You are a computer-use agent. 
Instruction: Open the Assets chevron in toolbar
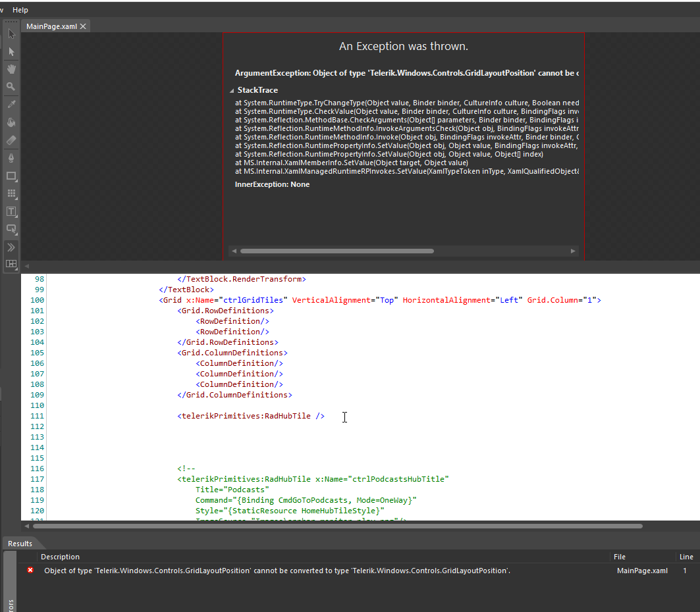point(11,247)
